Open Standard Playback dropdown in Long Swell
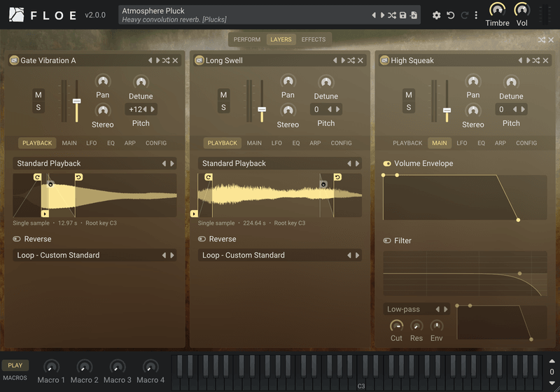The height and width of the screenshot is (392, 560). pyautogui.click(x=280, y=164)
